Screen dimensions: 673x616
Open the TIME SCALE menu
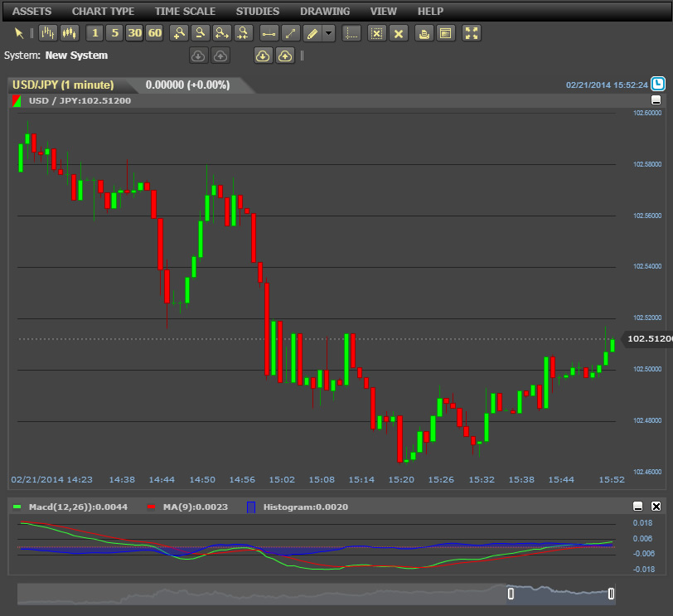point(185,12)
